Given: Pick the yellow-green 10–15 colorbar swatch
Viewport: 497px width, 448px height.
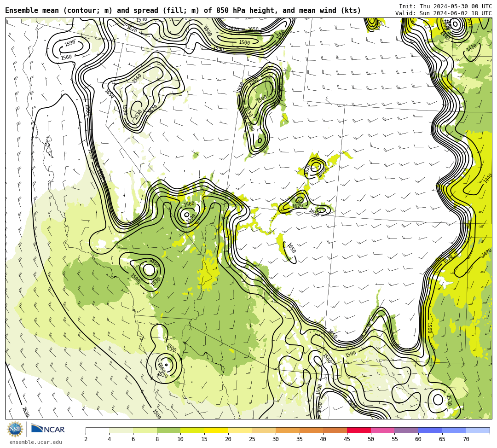Looking at the screenshot, I should (192, 430).
